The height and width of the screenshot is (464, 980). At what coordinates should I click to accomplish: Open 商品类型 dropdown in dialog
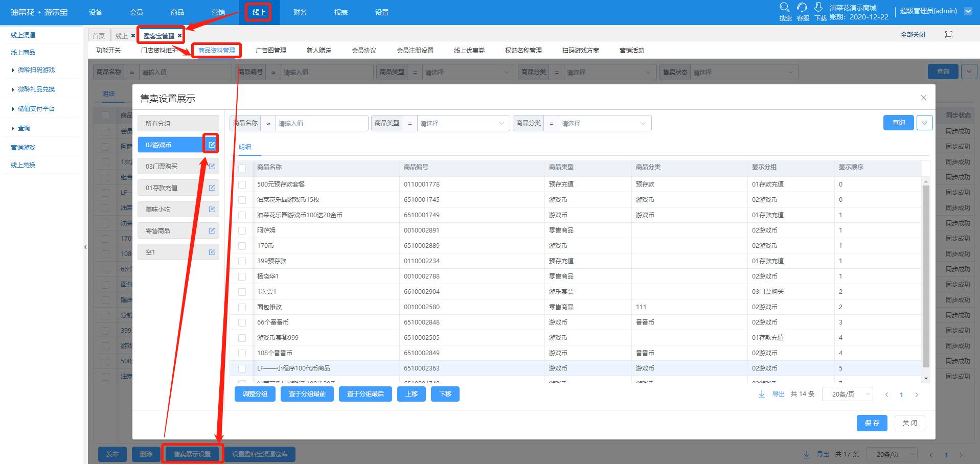point(464,123)
